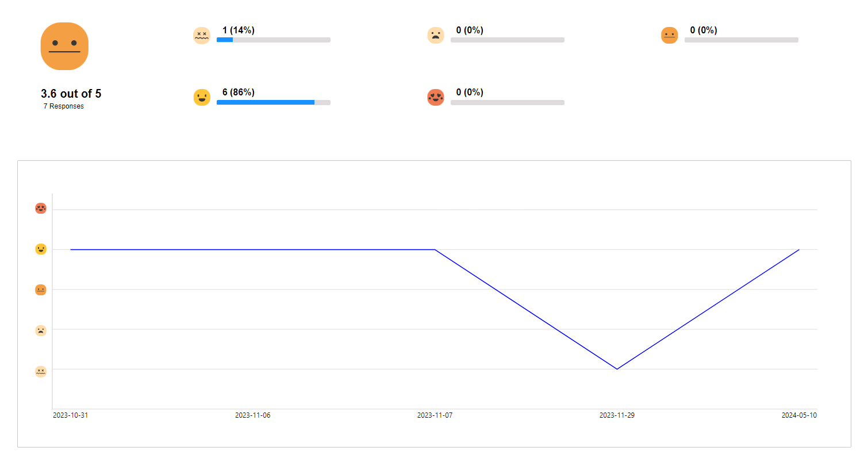Click the 2023-11-06 date axis label
The image size is (868, 455).
coord(252,415)
